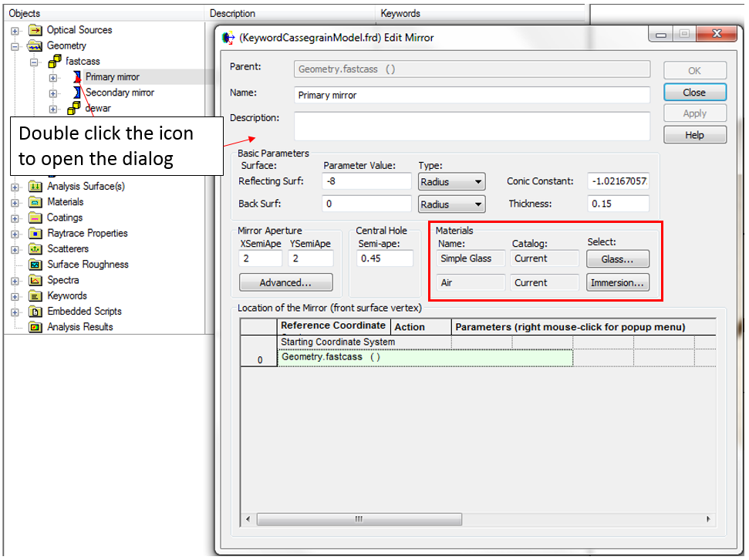Open Advanced... mirror aperture settings
Screen dimensions: 749x560
285,282
